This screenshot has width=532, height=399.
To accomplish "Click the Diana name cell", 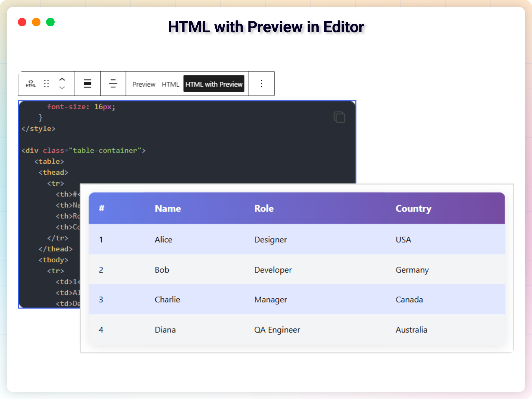I will [165, 330].
